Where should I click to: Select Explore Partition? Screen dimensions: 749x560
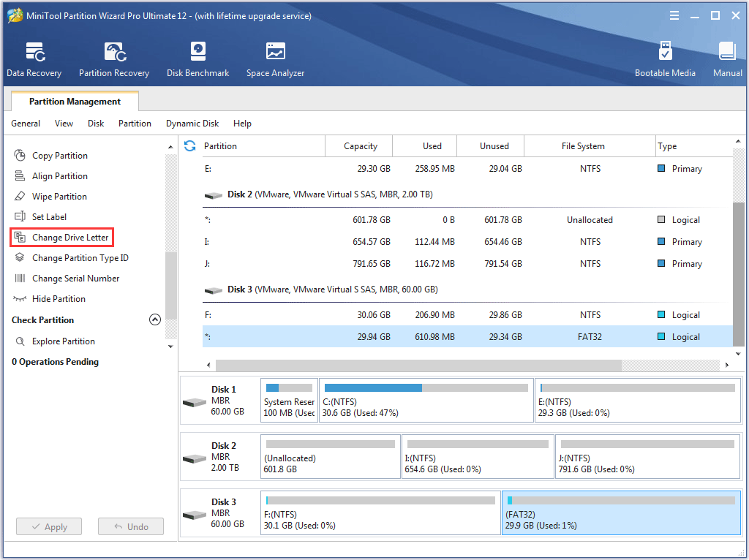64,341
